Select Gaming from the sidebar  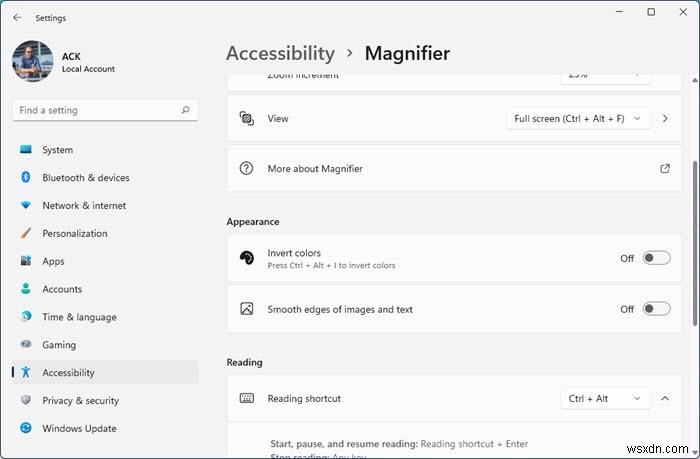[105, 344]
